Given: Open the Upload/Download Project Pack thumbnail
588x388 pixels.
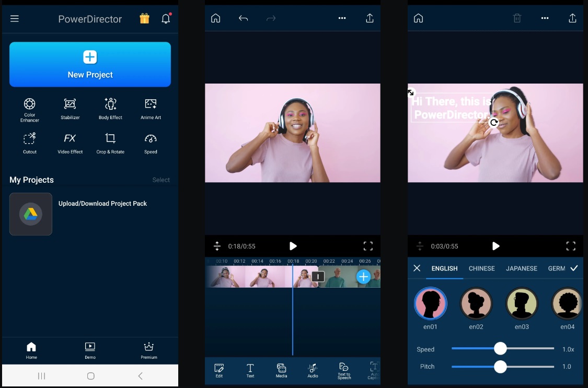Looking at the screenshot, I should pos(30,214).
